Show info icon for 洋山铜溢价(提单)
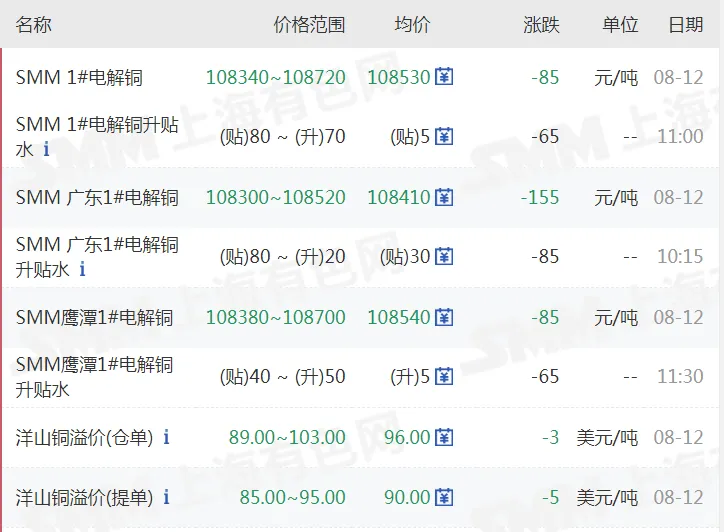 [x=166, y=497]
